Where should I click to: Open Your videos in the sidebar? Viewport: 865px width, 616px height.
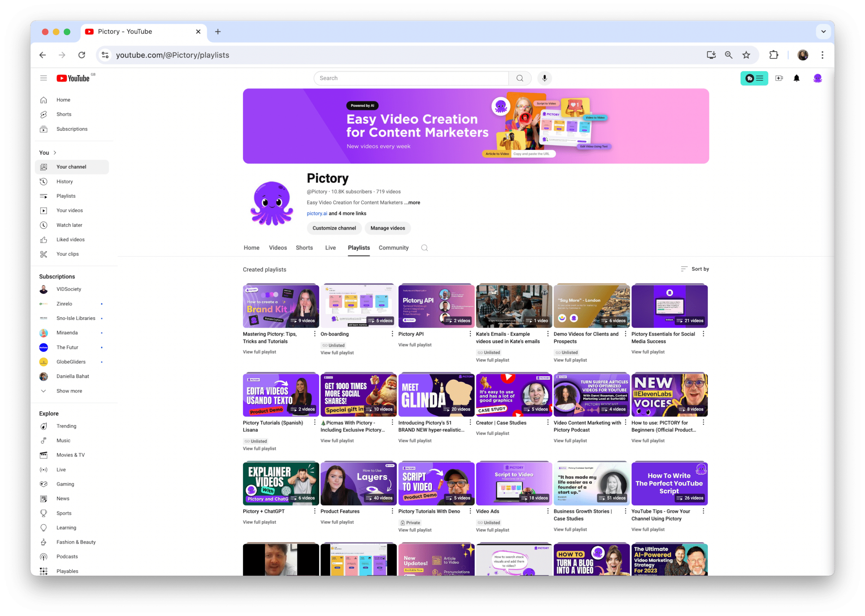click(x=72, y=210)
